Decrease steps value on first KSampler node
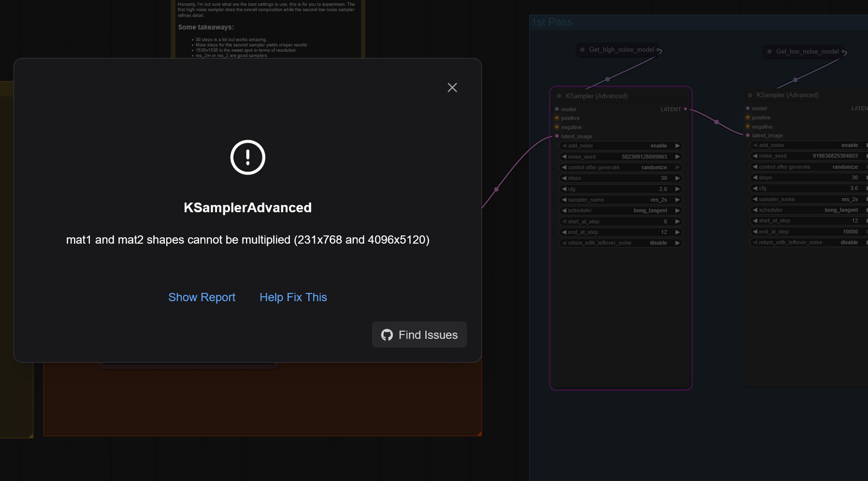This screenshot has width=868, height=481. [564, 178]
